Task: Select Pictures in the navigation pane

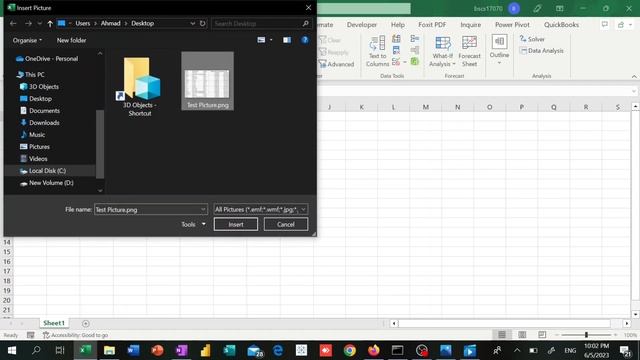Action: [39, 147]
